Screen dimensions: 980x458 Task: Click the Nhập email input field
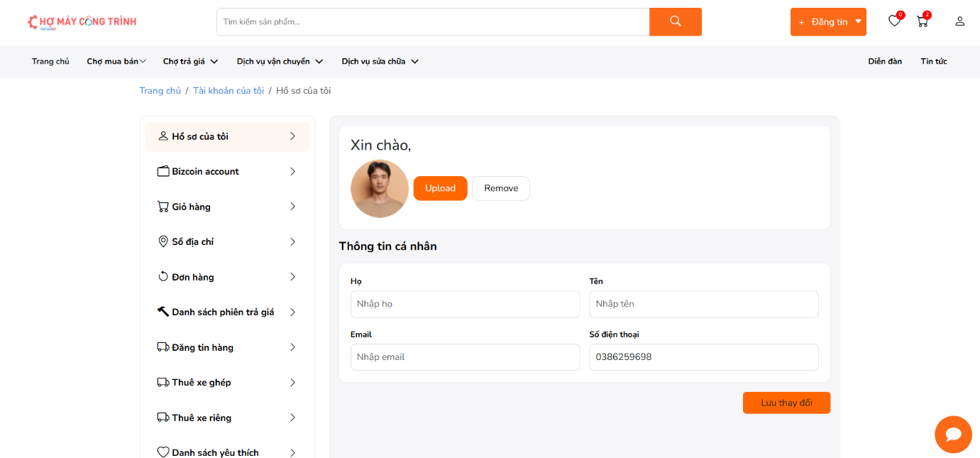pyautogui.click(x=465, y=357)
